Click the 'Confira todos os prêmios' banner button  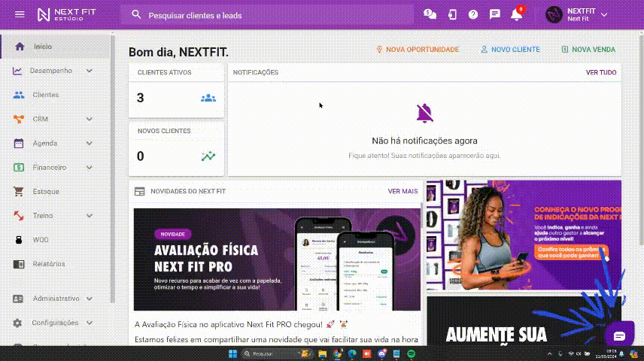click(x=571, y=252)
